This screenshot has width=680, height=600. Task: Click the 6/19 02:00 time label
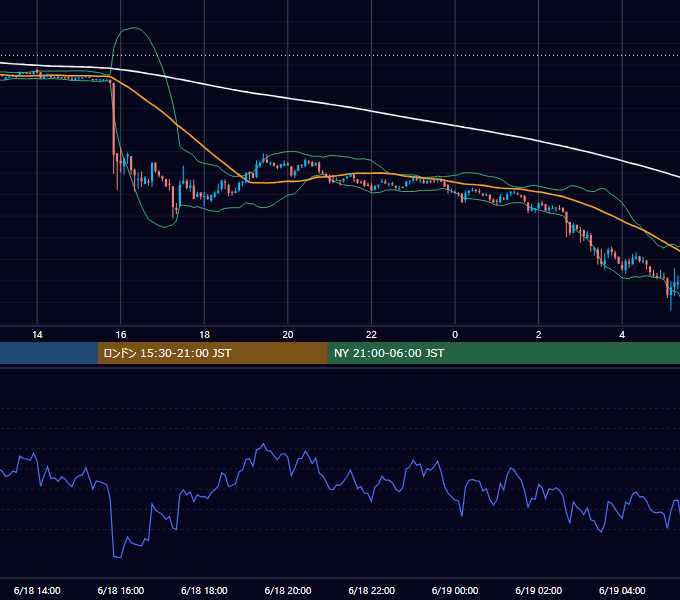click(539, 590)
